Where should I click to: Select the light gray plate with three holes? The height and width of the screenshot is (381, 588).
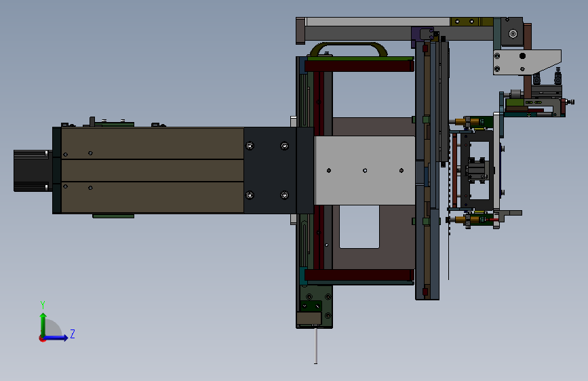[365, 171]
